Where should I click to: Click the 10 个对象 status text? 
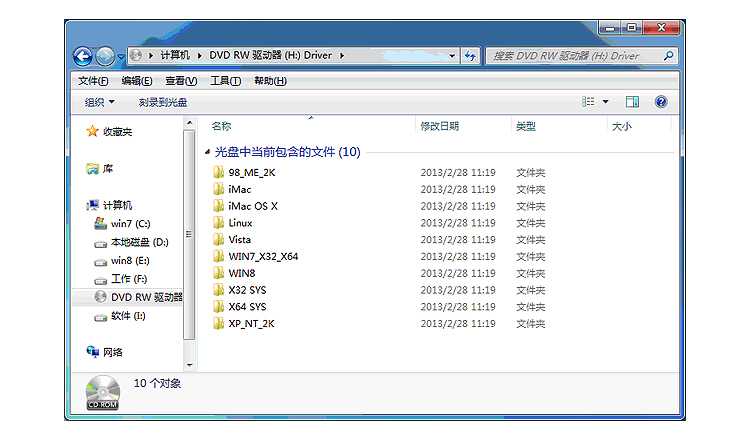(157, 384)
